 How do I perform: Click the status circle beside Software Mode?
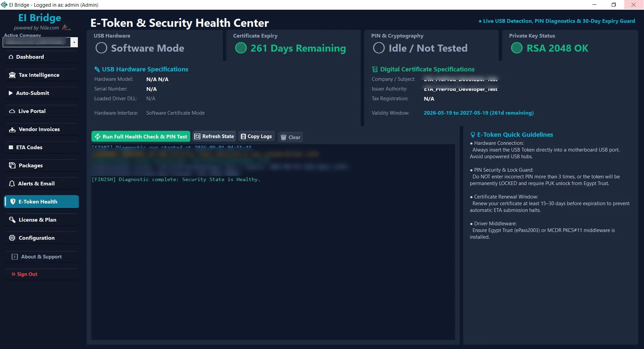click(x=101, y=48)
